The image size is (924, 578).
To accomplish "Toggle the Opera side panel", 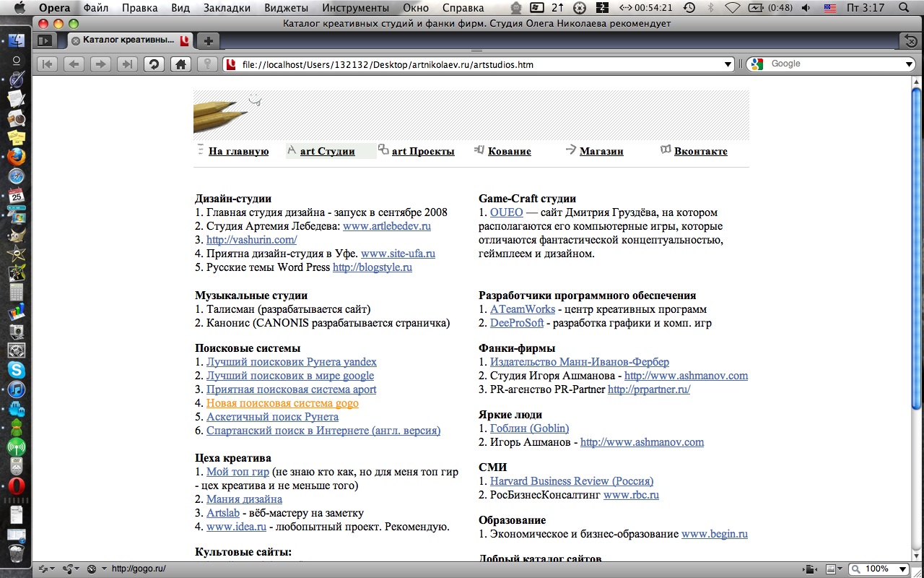I will tap(45, 41).
